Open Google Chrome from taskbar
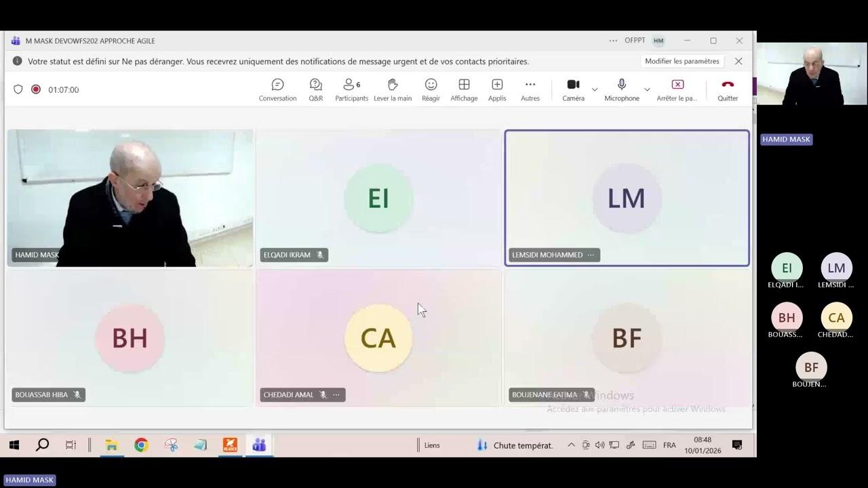This screenshot has height=488, width=868. coord(141,445)
